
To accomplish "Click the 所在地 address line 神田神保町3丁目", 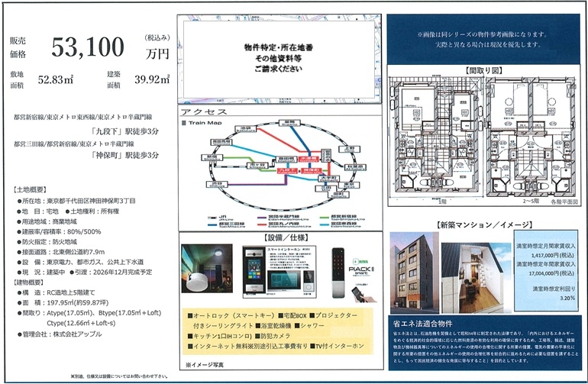I will click(76, 201).
